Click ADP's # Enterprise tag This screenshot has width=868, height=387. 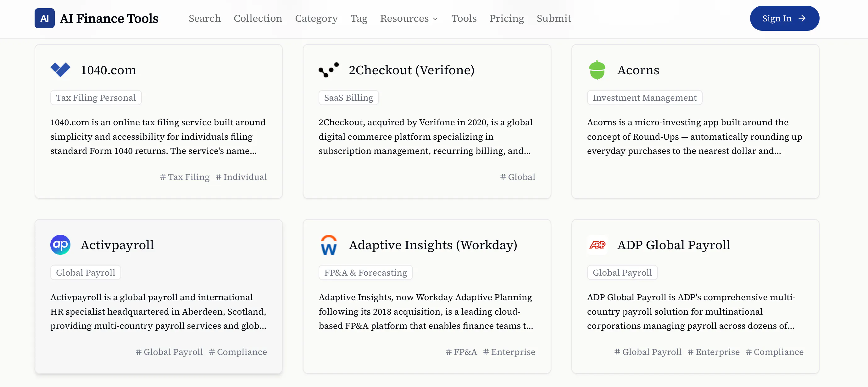tap(714, 352)
